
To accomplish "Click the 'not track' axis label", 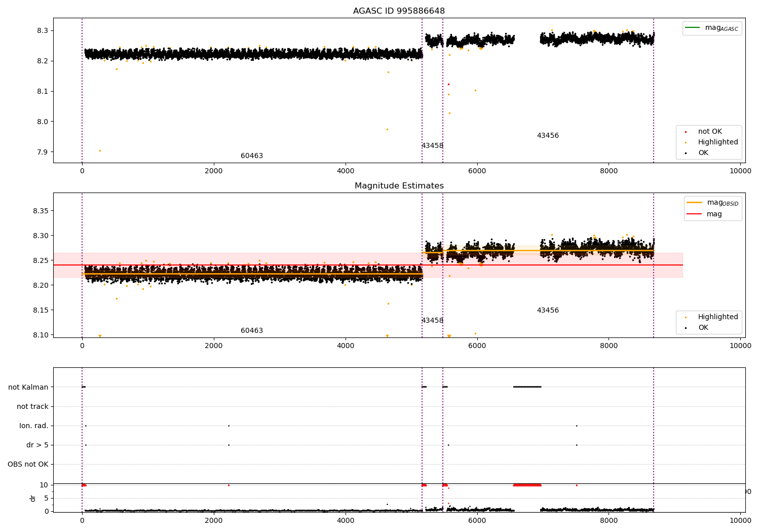I will tap(32, 406).
